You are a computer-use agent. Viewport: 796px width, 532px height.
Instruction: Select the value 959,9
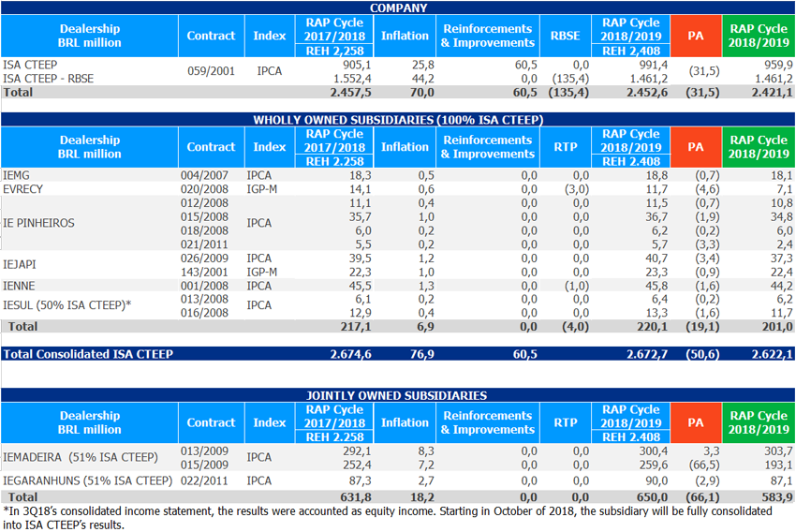pos(778,65)
